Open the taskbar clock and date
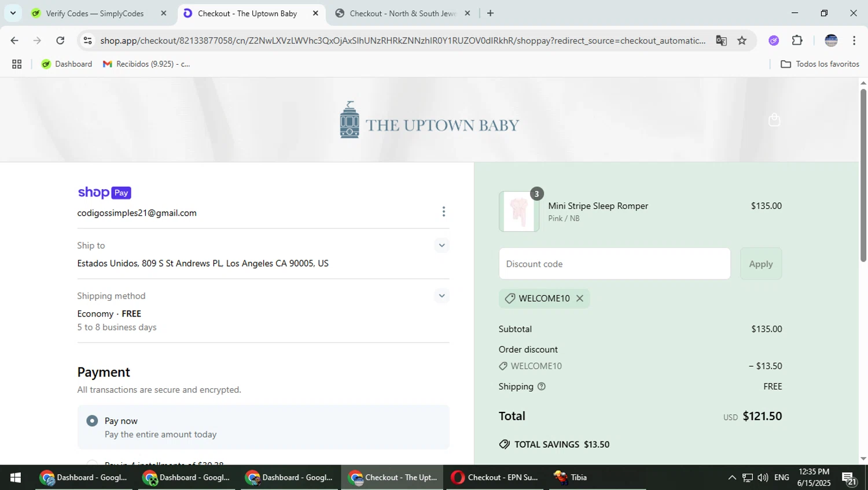 (x=814, y=477)
